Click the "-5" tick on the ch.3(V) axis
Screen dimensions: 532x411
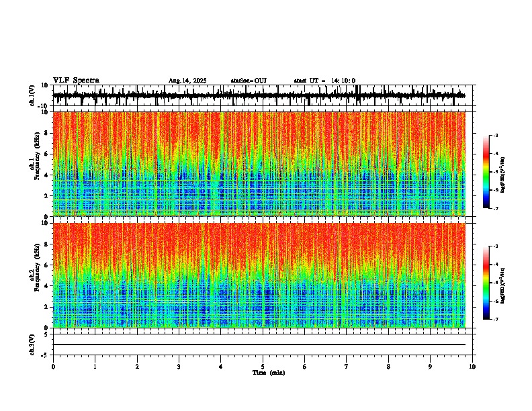pyautogui.click(x=46, y=355)
